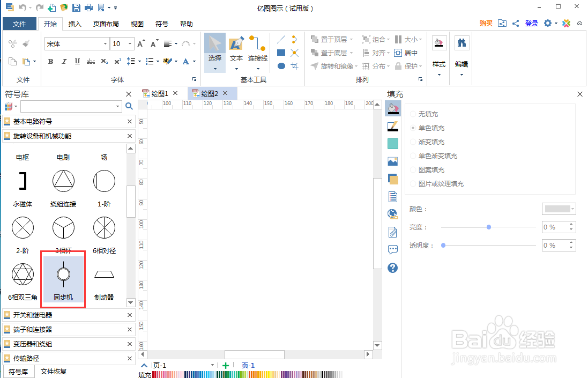Click the save icon in title bar

click(76, 7)
